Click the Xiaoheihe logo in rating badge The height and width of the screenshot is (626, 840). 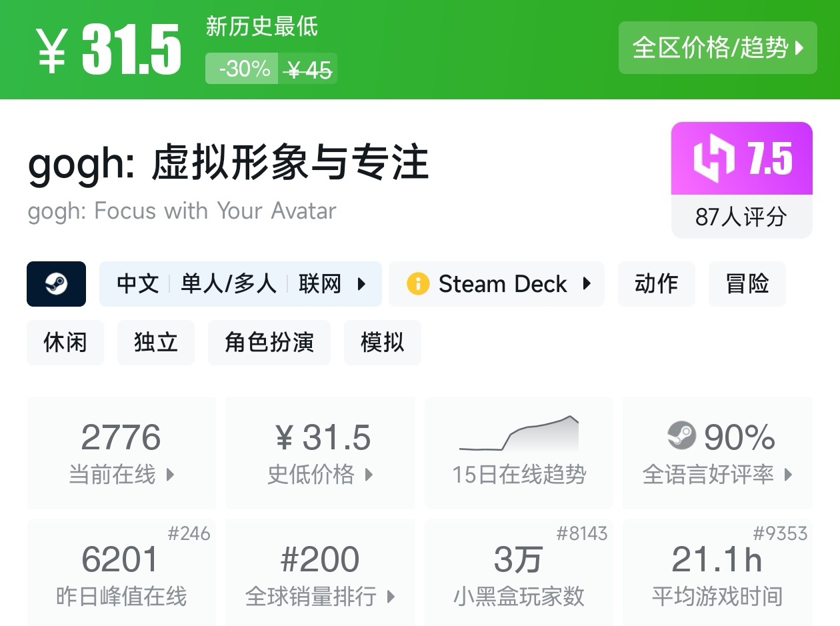[x=713, y=159]
